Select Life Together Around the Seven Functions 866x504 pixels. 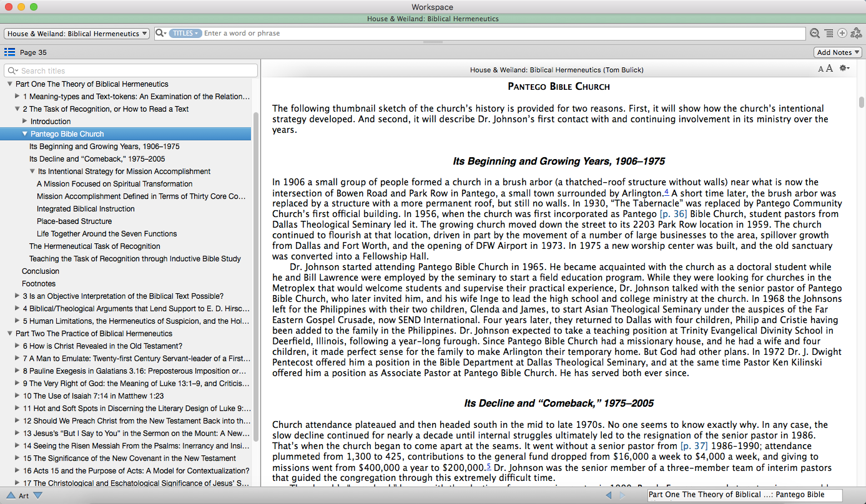point(107,234)
